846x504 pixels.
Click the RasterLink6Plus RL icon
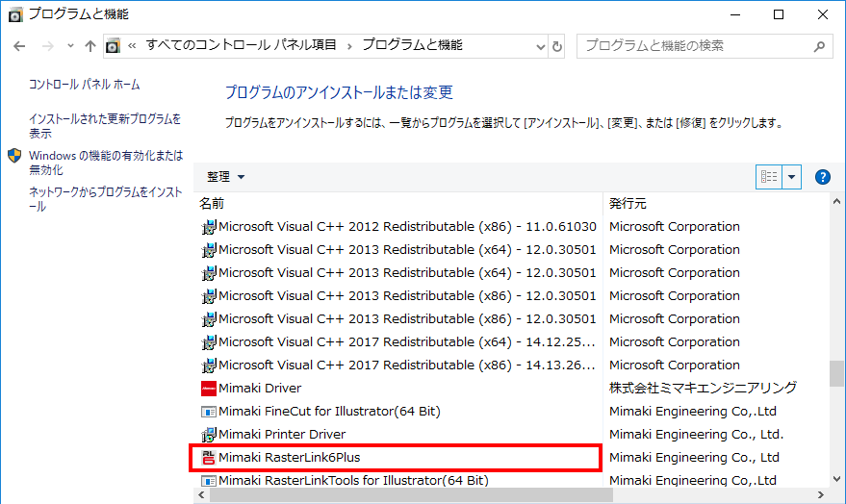pyautogui.click(x=208, y=458)
